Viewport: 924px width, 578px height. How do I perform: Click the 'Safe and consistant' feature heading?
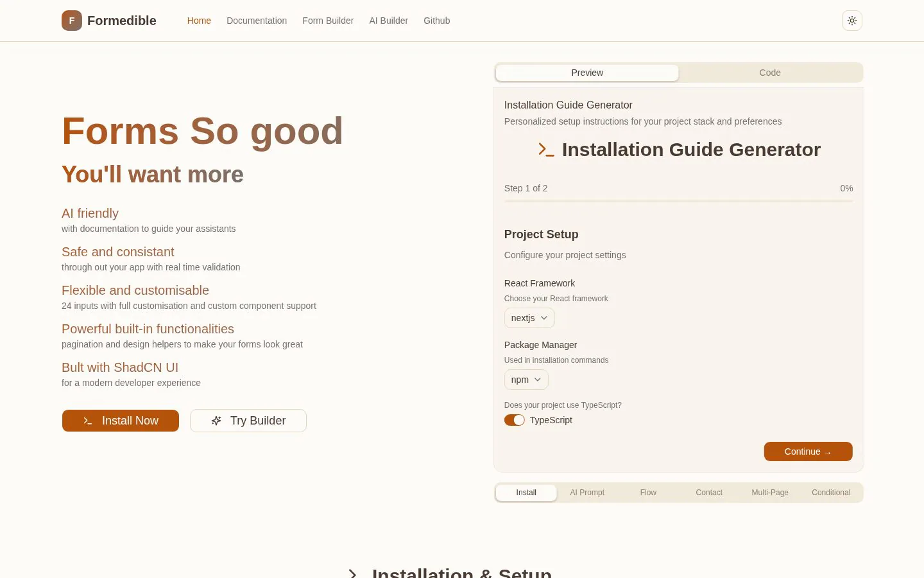point(118,252)
